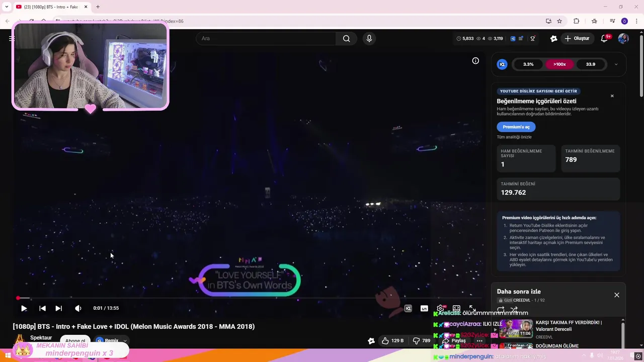Click the video progress bar
The height and width of the screenshot is (362, 644).
[x=250, y=298]
